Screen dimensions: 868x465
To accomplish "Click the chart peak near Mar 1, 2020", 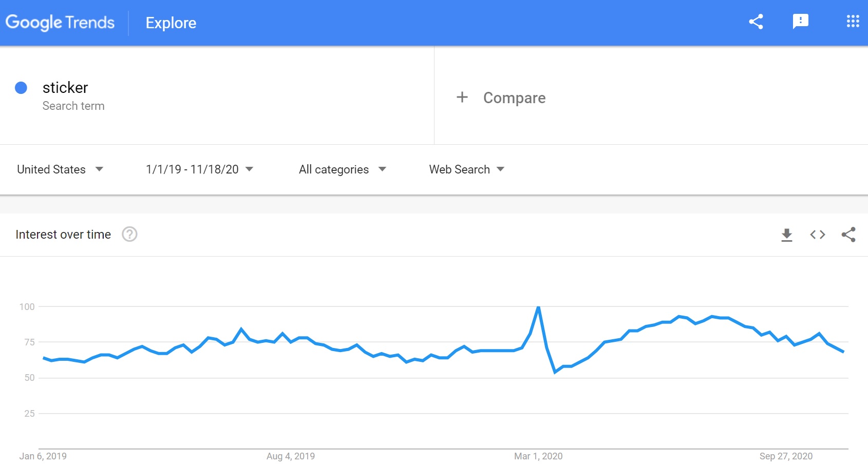I will [x=538, y=307].
